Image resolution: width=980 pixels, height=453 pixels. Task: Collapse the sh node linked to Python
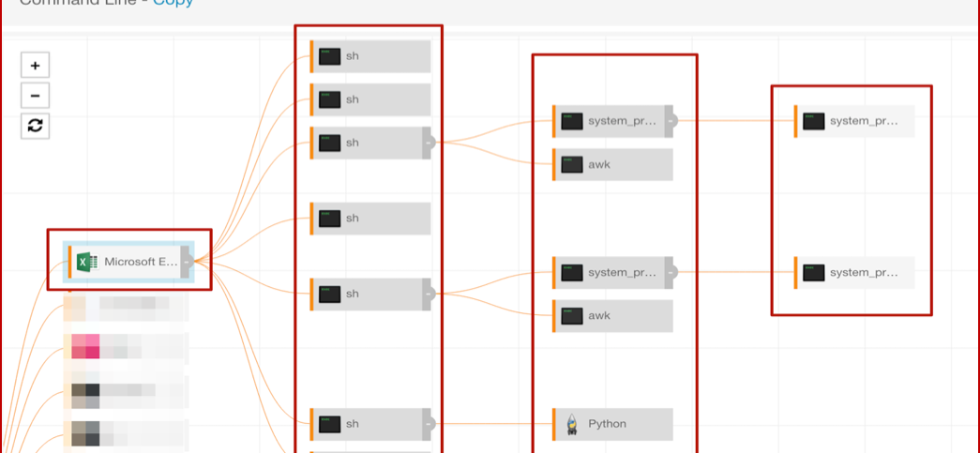tap(429, 424)
